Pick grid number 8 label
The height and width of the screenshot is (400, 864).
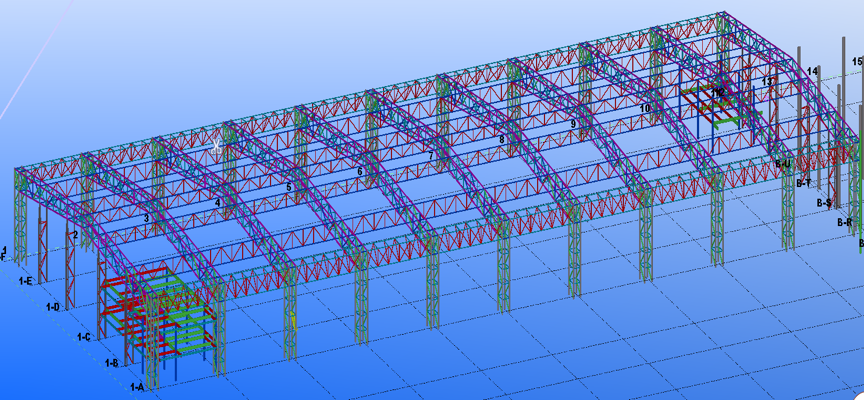(502, 140)
